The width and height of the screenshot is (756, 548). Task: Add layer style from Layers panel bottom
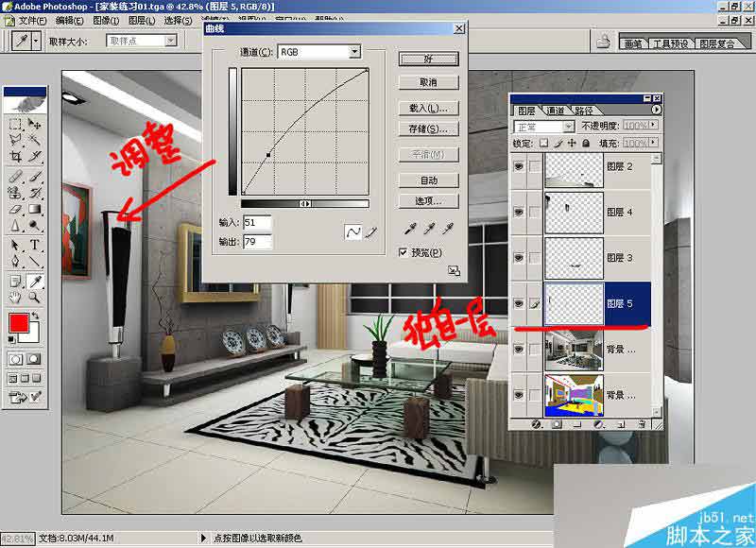tap(536, 424)
